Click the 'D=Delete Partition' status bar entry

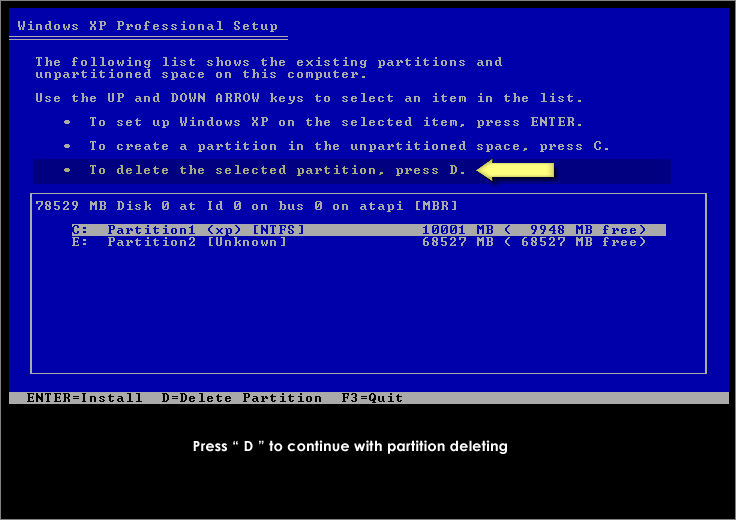pyautogui.click(x=242, y=398)
